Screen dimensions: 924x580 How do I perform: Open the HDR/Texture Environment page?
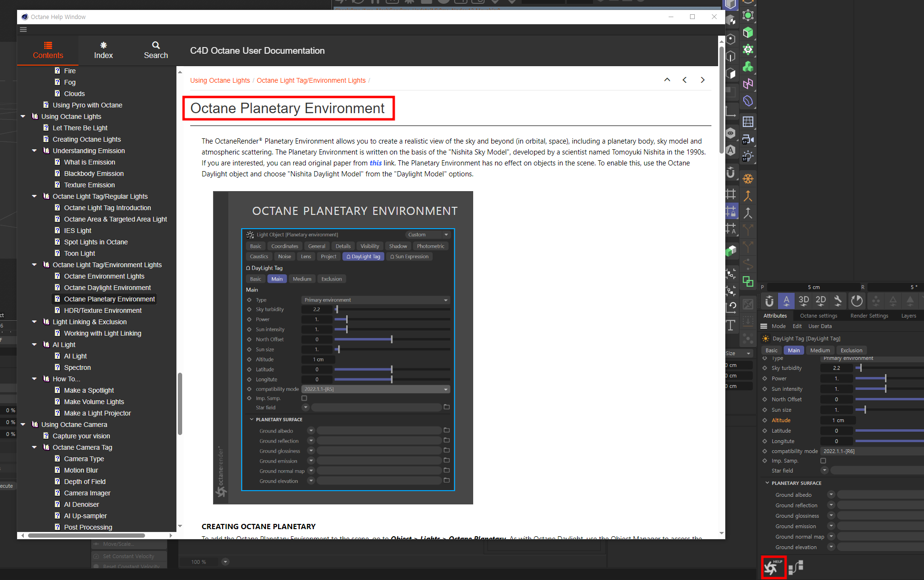coord(103,310)
